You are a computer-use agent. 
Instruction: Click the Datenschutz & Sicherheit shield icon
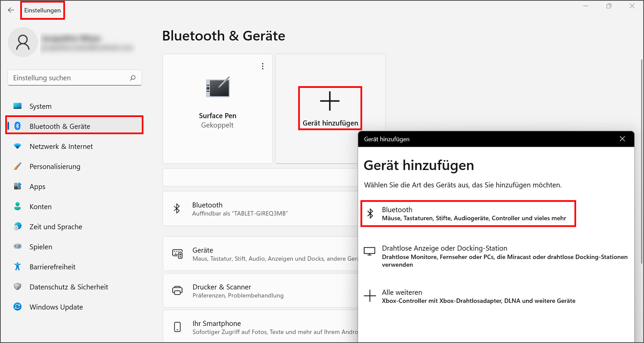(17, 287)
